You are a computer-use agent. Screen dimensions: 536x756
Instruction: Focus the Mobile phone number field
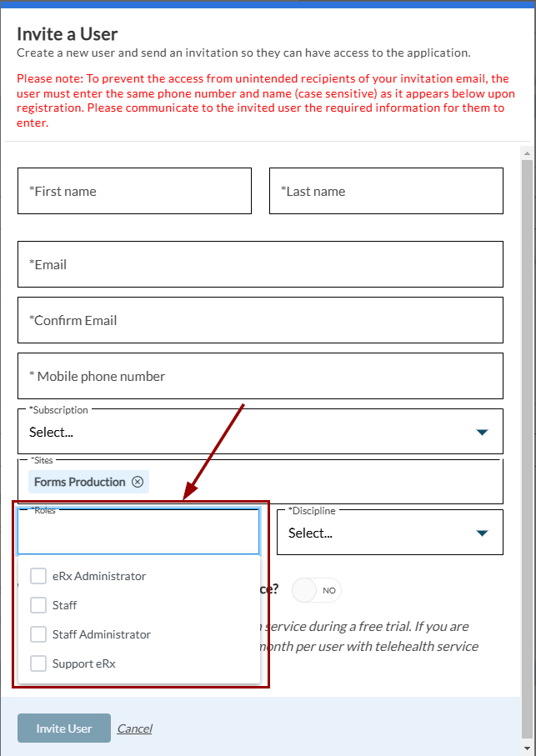click(x=260, y=376)
